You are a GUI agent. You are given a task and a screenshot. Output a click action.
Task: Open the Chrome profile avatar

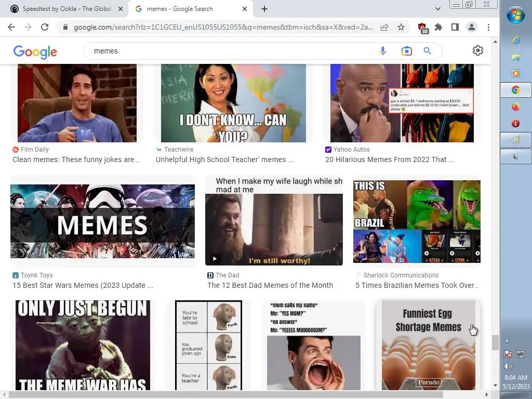(472, 27)
